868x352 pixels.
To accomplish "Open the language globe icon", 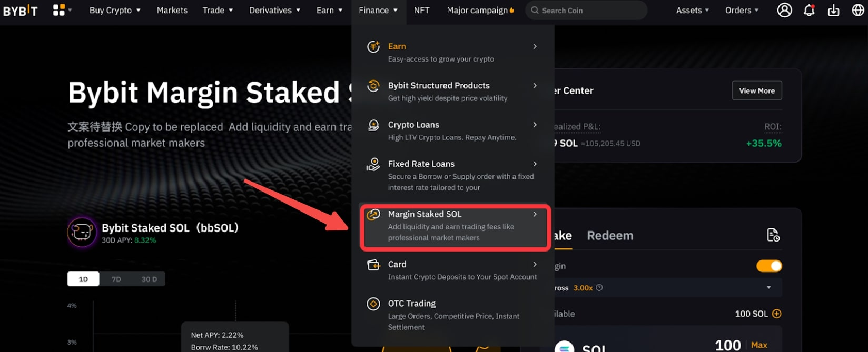I will [857, 10].
